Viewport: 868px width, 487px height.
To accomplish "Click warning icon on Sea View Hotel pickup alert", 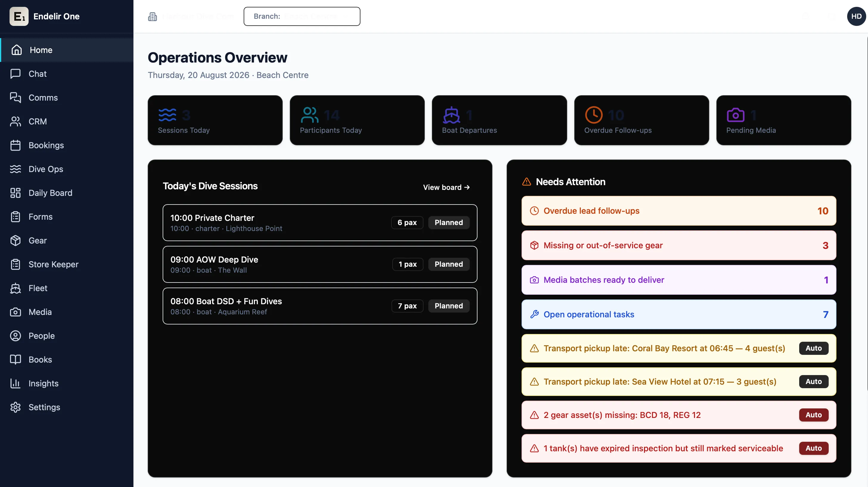I will (534, 382).
